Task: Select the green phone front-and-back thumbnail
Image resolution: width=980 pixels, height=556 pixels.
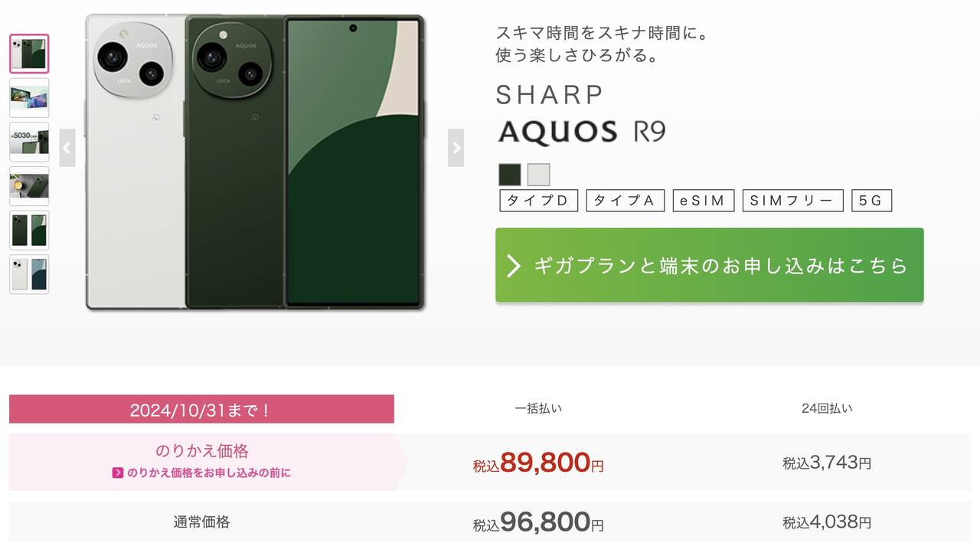Action: [29, 230]
